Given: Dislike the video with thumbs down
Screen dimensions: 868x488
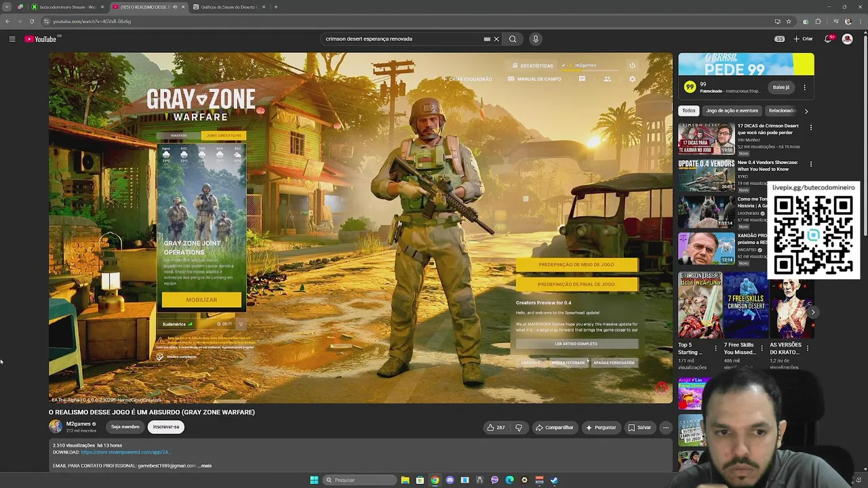Looking at the screenshot, I should [519, 428].
